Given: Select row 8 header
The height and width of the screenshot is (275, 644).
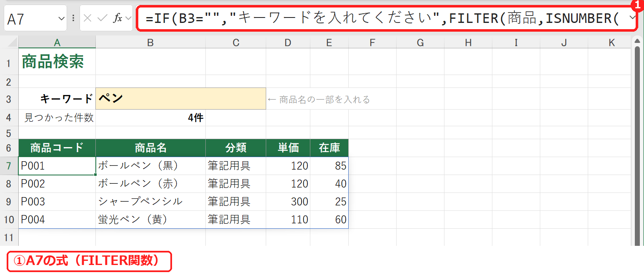Looking at the screenshot, I should point(9,184).
